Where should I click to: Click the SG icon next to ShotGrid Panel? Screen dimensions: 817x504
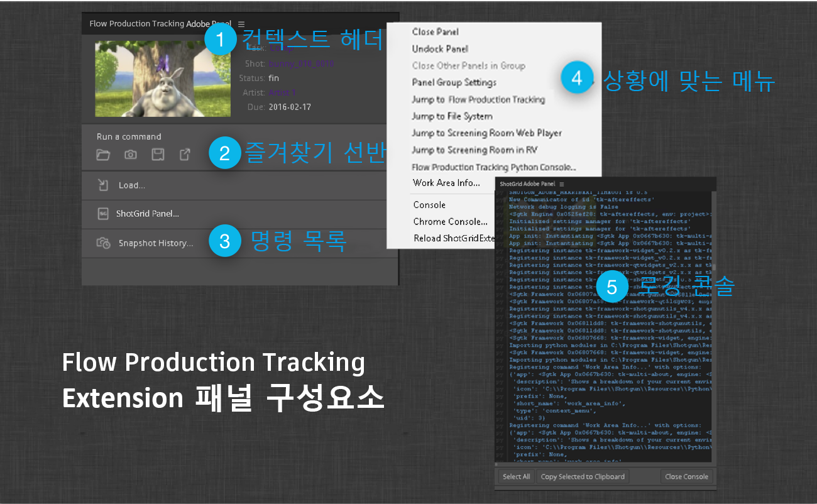click(x=102, y=214)
